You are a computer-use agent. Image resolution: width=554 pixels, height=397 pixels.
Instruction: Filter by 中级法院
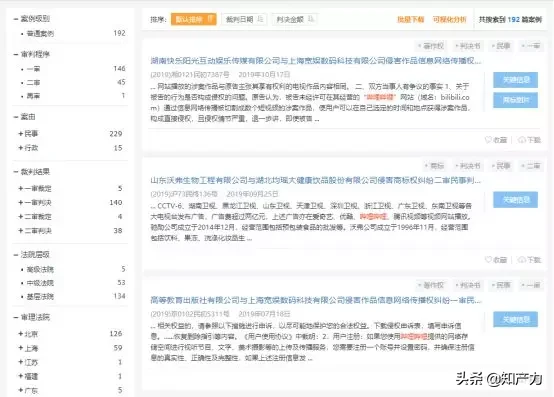coord(40,283)
